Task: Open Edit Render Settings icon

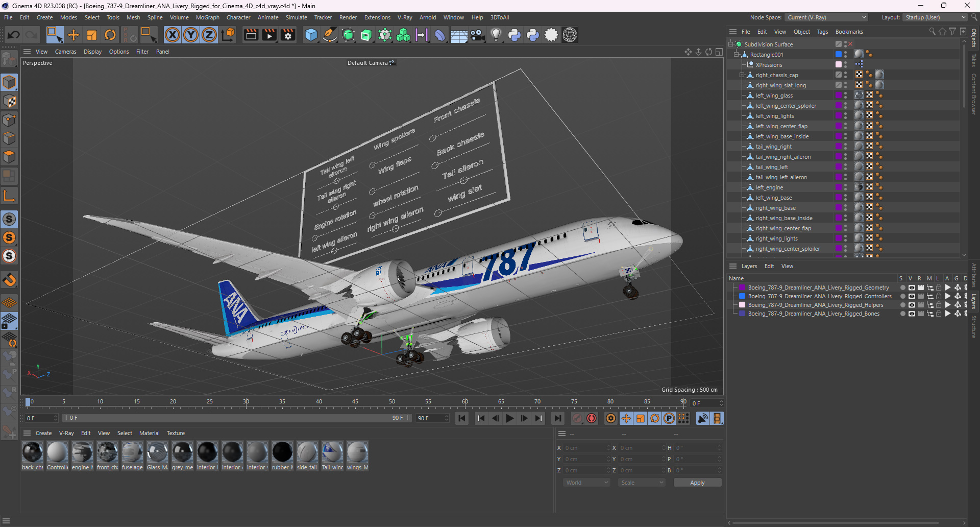Action: pyautogui.click(x=288, y=35)
